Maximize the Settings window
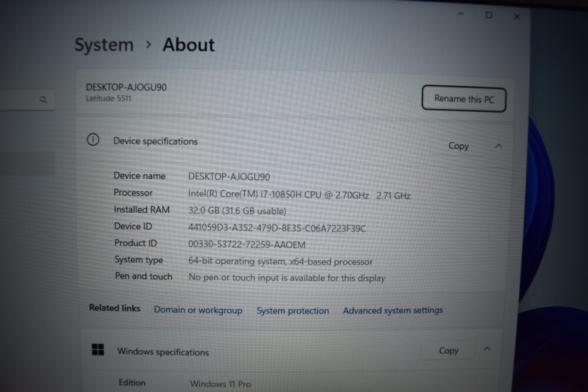Viewport: 588px width, 392px height. pyautogui.click(x=489, y=15)
